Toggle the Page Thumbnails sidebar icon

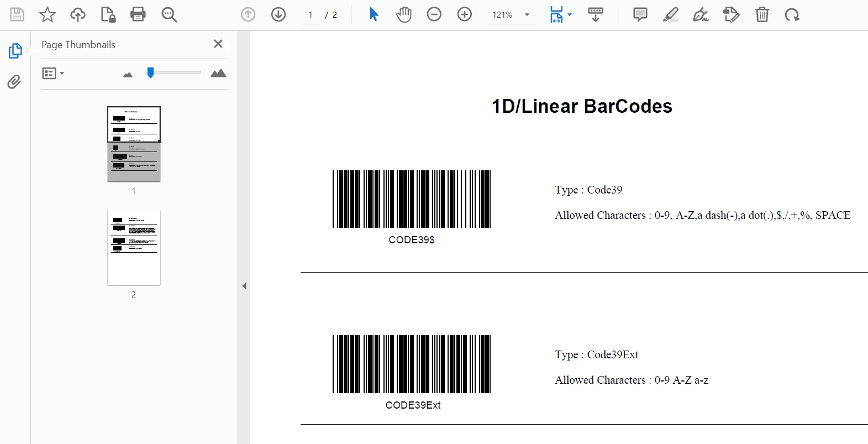(x=15, y=51)
